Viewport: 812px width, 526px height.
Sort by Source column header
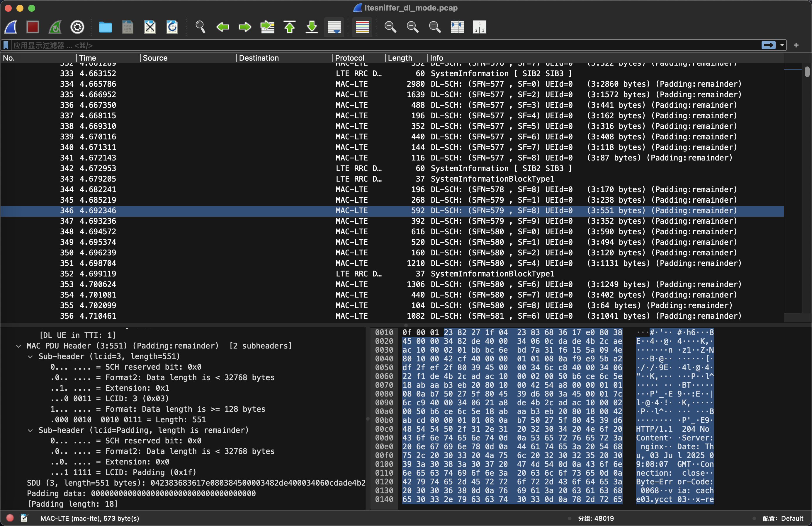(x=188, y=58)
